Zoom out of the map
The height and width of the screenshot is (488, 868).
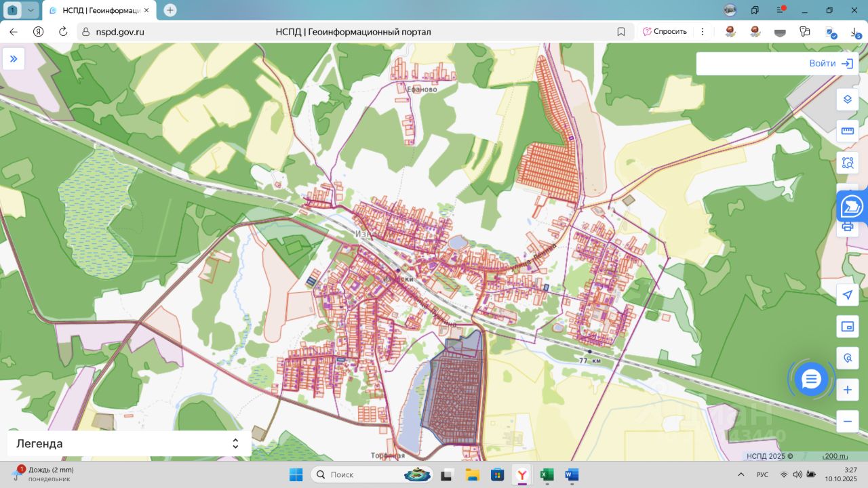coord(847,422)
